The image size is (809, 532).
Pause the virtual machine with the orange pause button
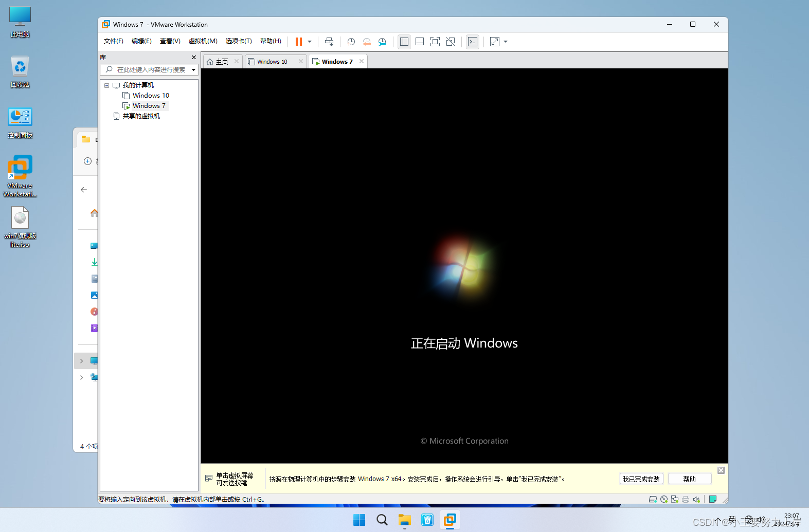pos(298,42)
